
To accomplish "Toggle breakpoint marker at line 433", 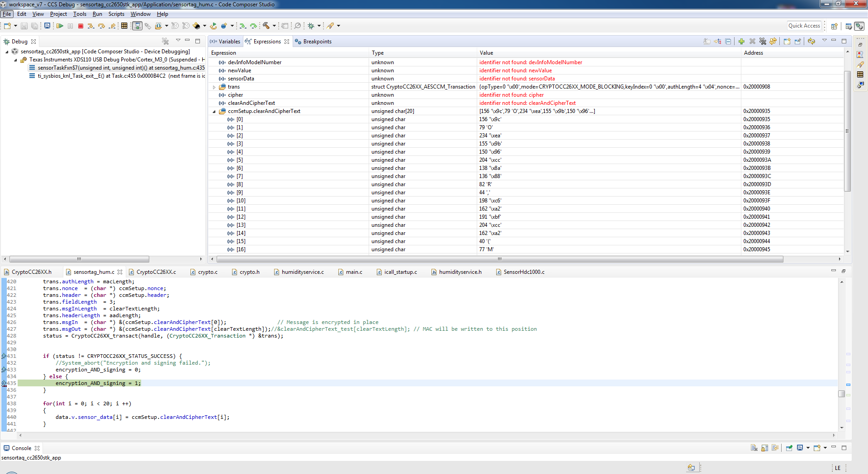I will (x=4, y=370).
